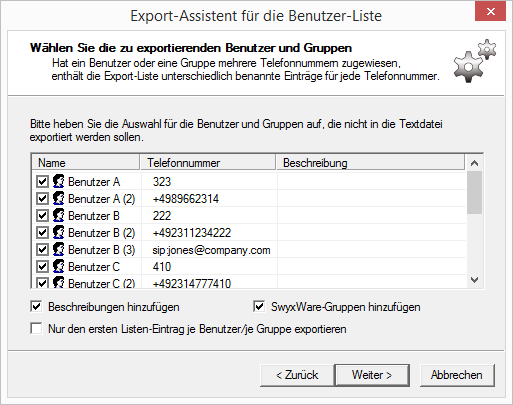513x405 pixels.
Task: Disable SwyxWare-Gruppen hinzufügen option
Action: click(x=259, y=307)
